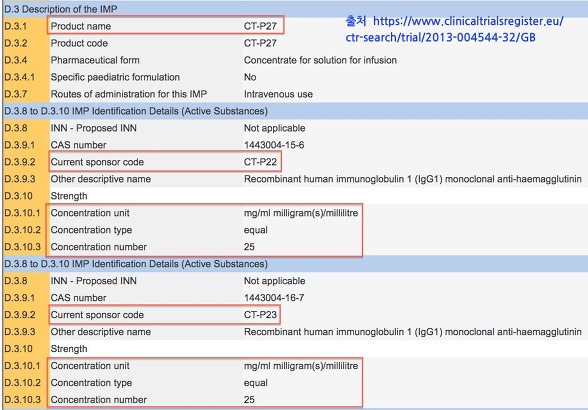Click 'Concentrate for solution for infusion' text

pyautogui.click(x=320, y=60)
